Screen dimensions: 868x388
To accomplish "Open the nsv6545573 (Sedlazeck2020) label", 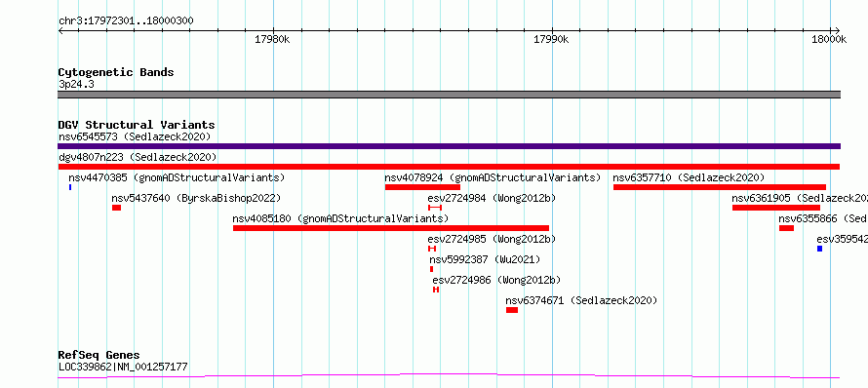I will point(135,136).
